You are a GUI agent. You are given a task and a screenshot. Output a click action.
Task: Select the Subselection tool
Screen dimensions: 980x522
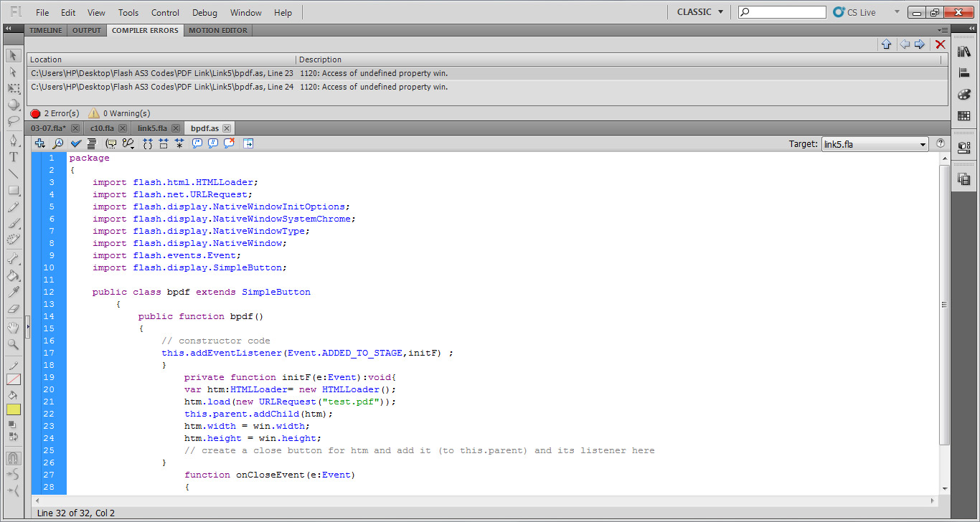pos(13,72)
